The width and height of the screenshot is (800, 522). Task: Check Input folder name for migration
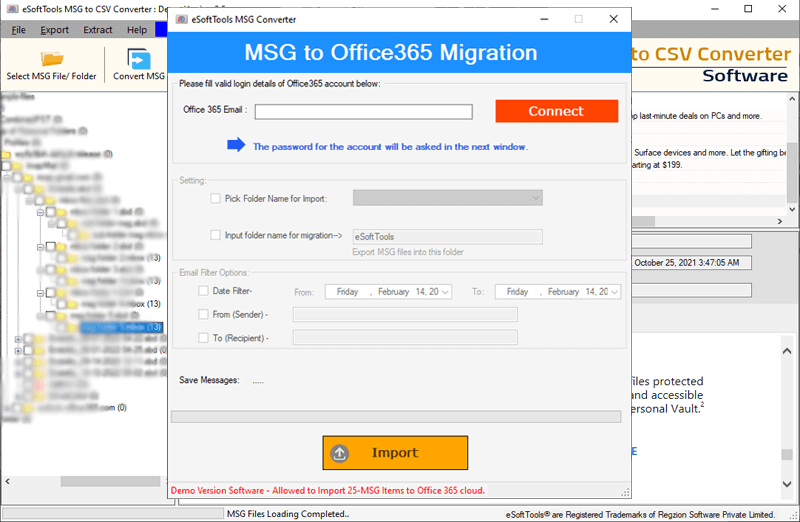coord(216,236)
